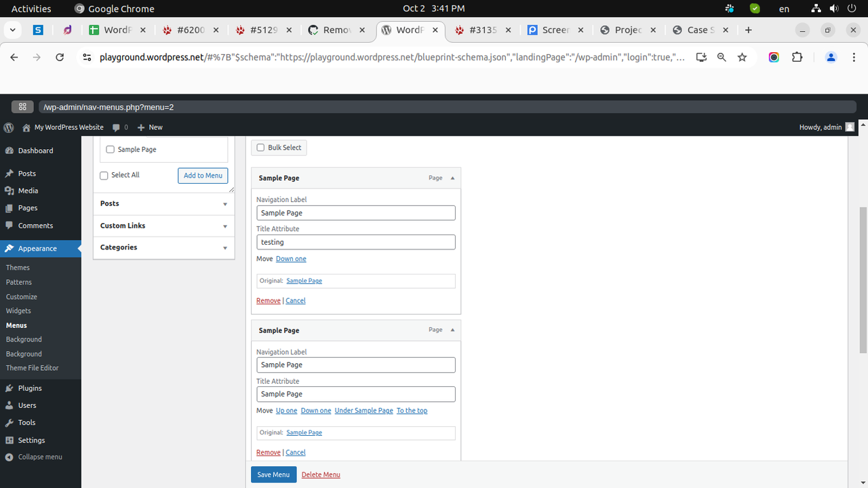Tick the Sample Page checkbox in Pages list
This screenshot has height=488, width=868.
[x=110, y=150]
